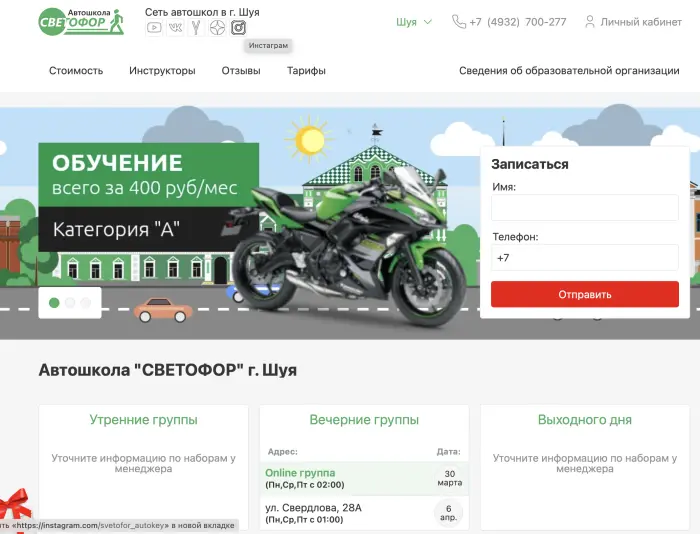
Task: Click the user profile icon
Action: click(590, 21)
